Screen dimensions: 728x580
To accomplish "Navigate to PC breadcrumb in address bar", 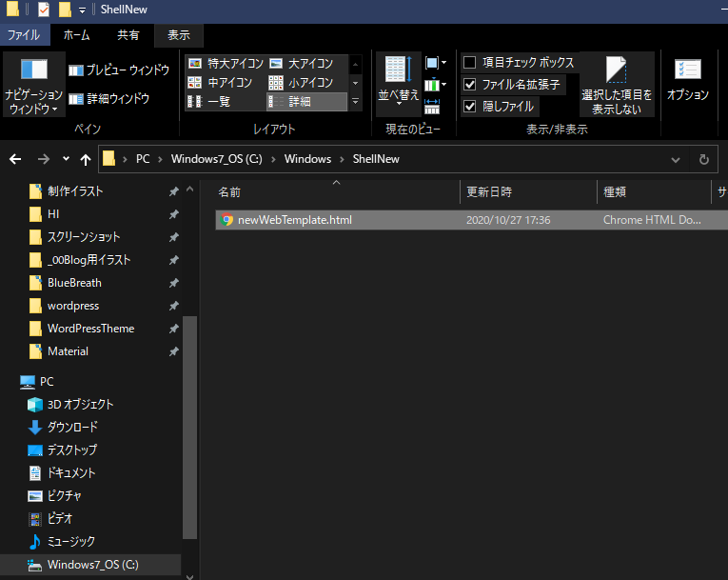I will (x=143, y=159).
